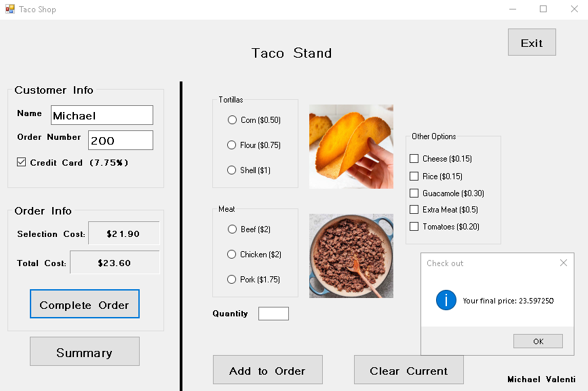Open the order Summary
Viewport: 588px width, 391px height.
point(85,352)
